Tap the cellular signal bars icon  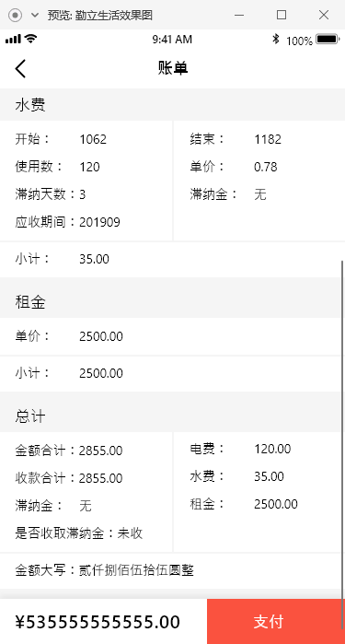(13, 40)
